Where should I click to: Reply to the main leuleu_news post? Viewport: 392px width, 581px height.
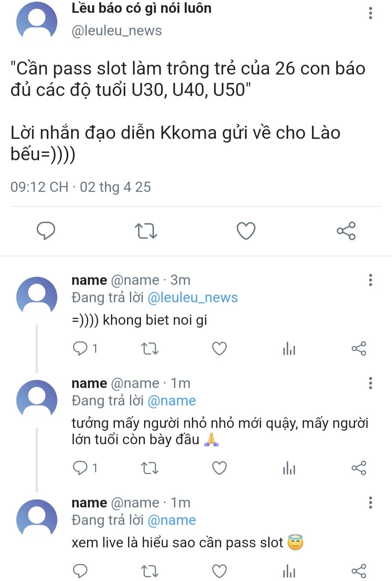pos(46,231)
